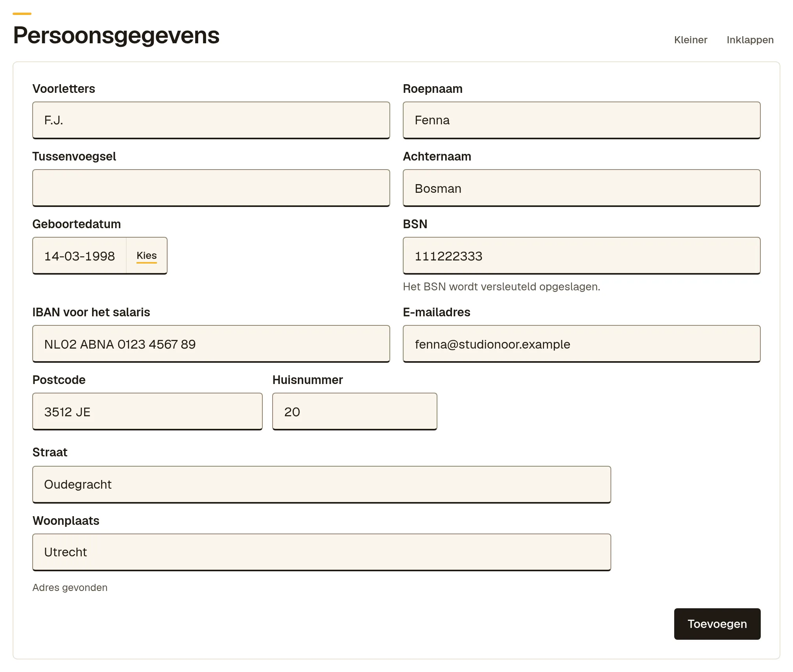Screen dimensions: 793x672
Task: Select the Huisnummer field
Action: point(355,412)
